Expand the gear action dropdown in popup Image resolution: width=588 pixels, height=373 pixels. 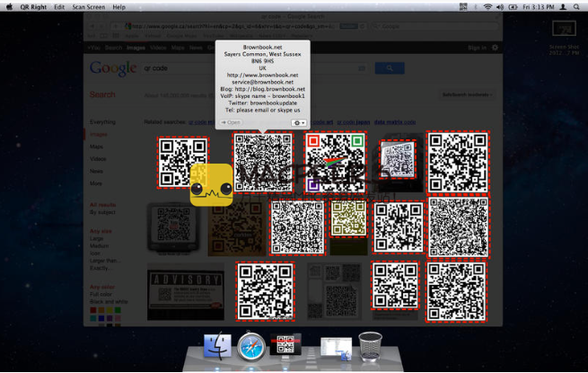point(299,122)
